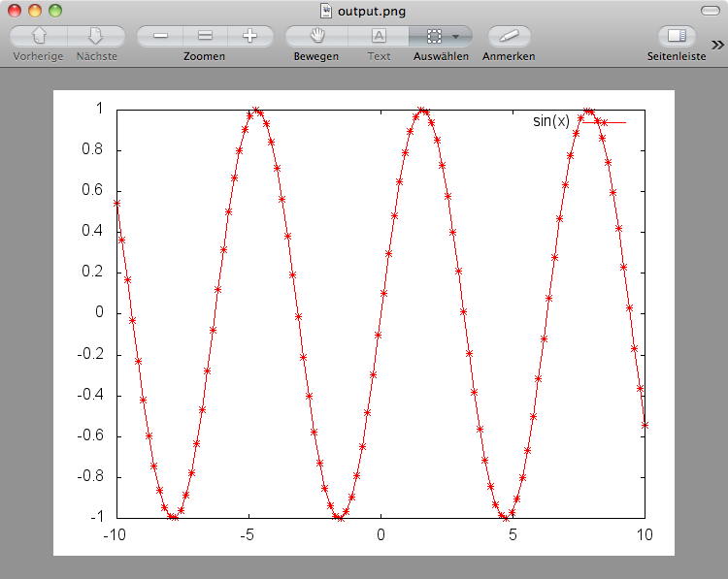Activate the Auswählen rectangular selection tool
This screenshot has width=728, height=579.
pos(433,36)
